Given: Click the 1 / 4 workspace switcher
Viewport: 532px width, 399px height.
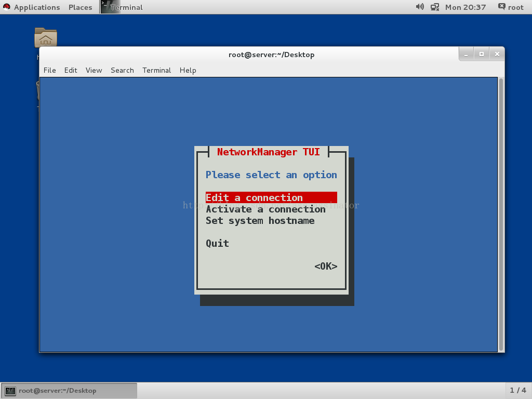Looking at the screenshot, I should (518, 390).
